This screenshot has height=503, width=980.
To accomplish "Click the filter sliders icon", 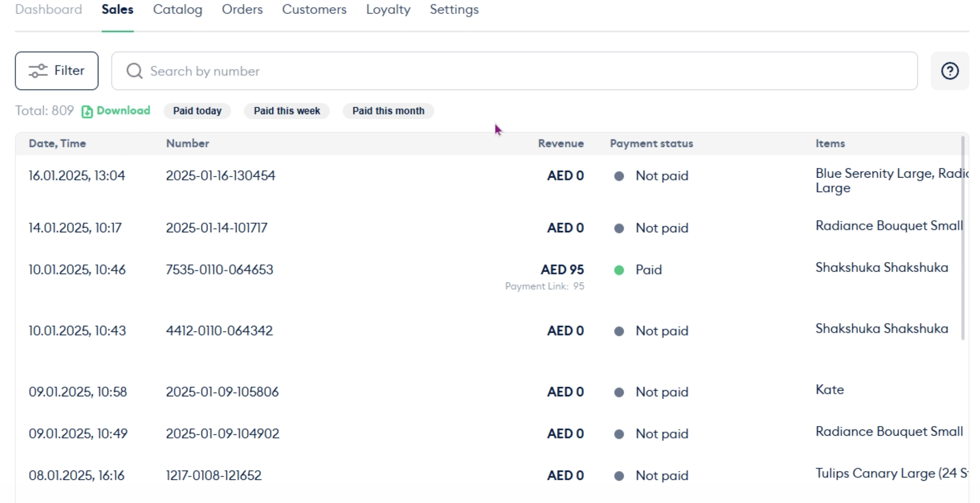I will 38,71.
